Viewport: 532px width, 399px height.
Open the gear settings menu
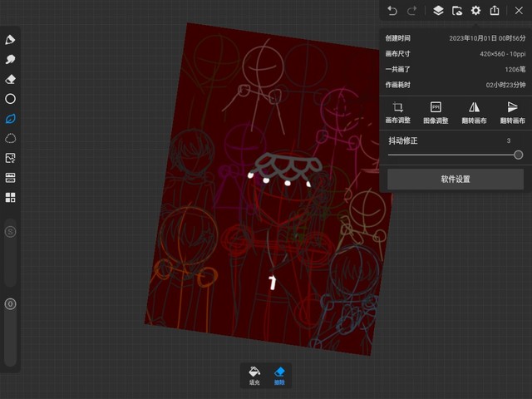[475, 11]
